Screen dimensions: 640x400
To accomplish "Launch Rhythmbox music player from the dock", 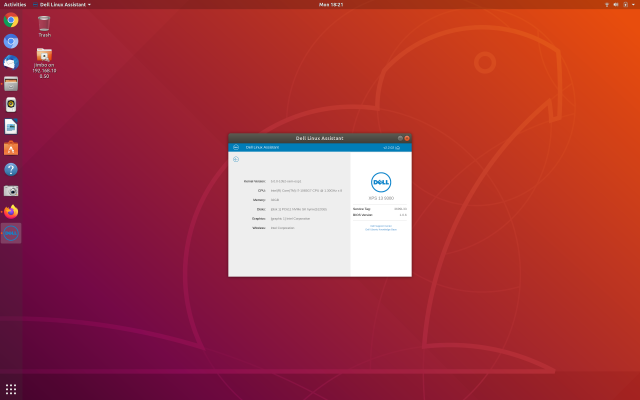I will (11, 105).
